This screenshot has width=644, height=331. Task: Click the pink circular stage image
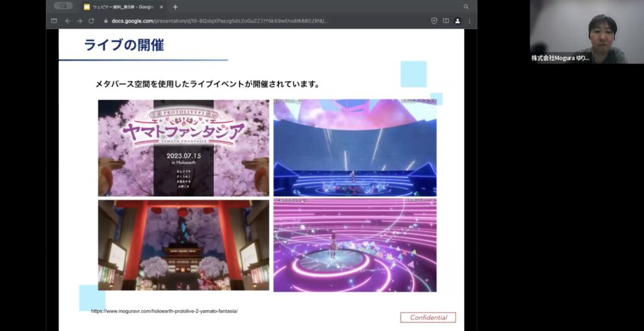click(355, 245)
